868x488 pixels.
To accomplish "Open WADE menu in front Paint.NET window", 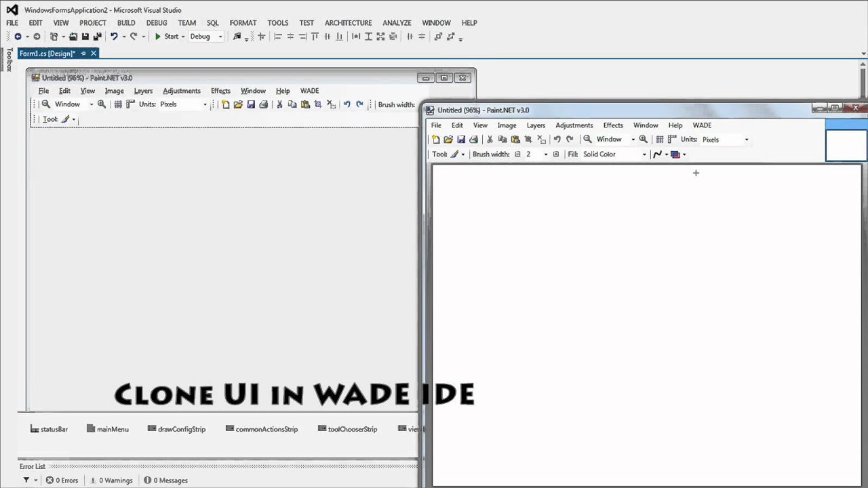I will (x=702, y=125).
